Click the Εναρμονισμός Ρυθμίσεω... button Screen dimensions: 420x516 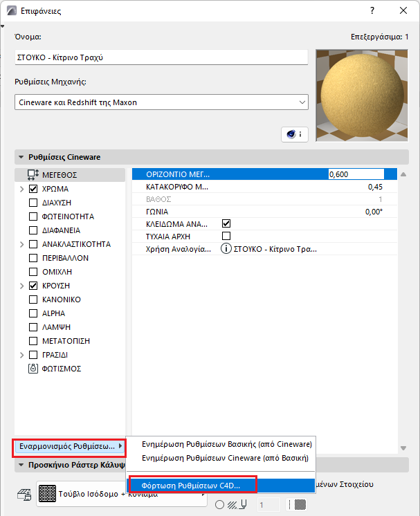coord(69,446)
